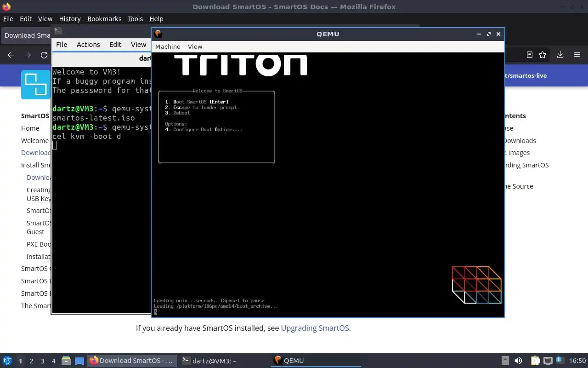Open Firefox hamburger application menu
Screen dimensions: 588x368
[577, 55]
